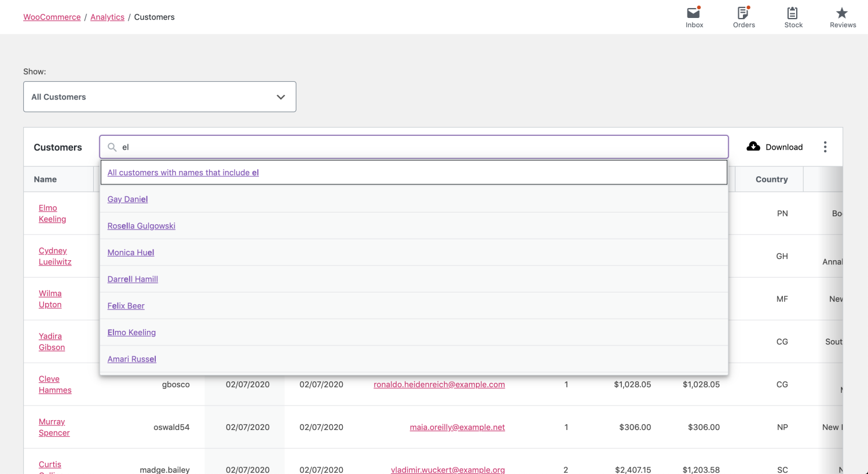This screenshot has height=474, width=868.
Task: Sort the table by Name column
Action: (x=45, y=179)
